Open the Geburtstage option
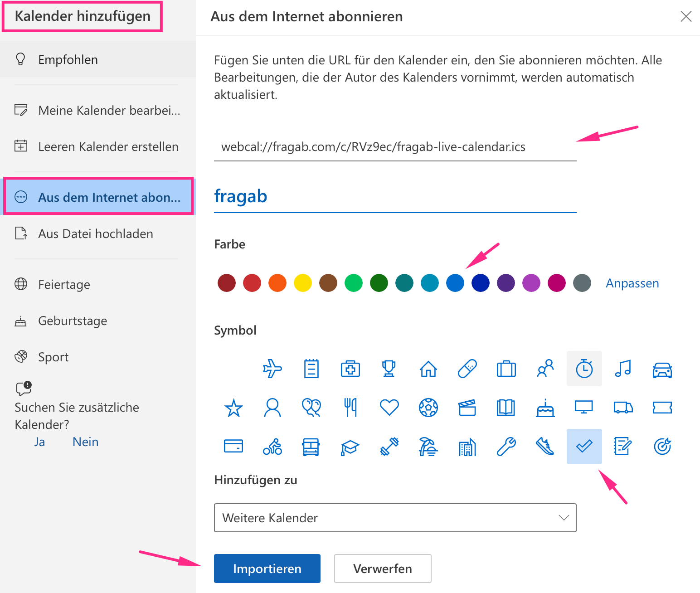 click(x=98, y=321)
